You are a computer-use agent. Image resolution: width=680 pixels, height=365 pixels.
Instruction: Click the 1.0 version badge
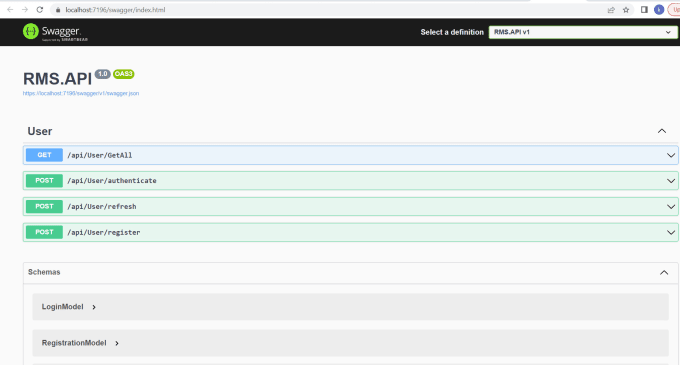tap(103, 74)
